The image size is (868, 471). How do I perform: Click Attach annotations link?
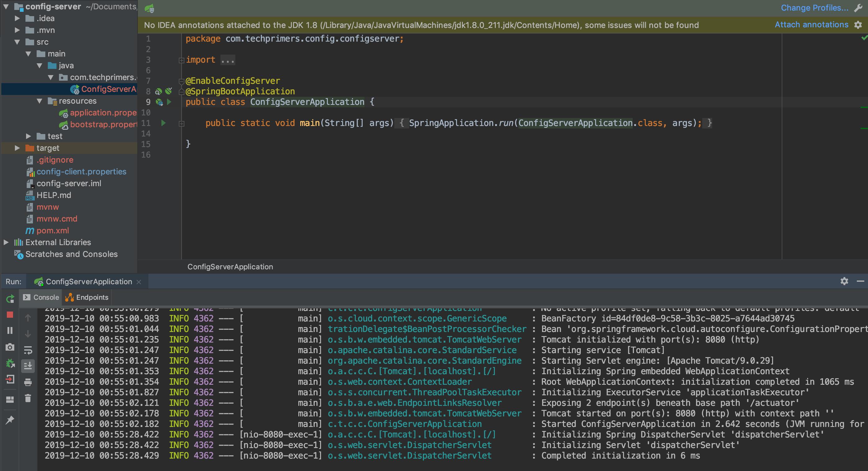[811, 25]
